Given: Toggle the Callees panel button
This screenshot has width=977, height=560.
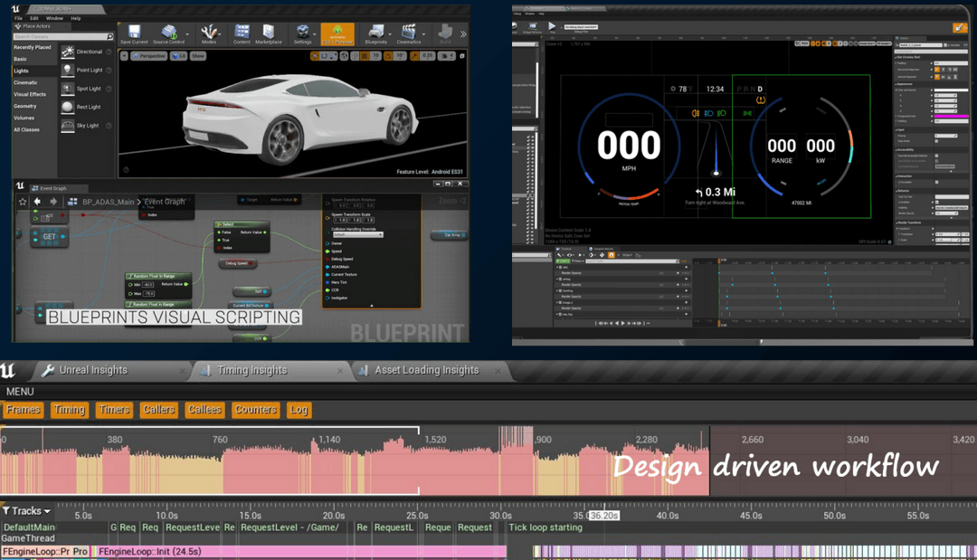Looking at the screenshot, I should point(204,410).
